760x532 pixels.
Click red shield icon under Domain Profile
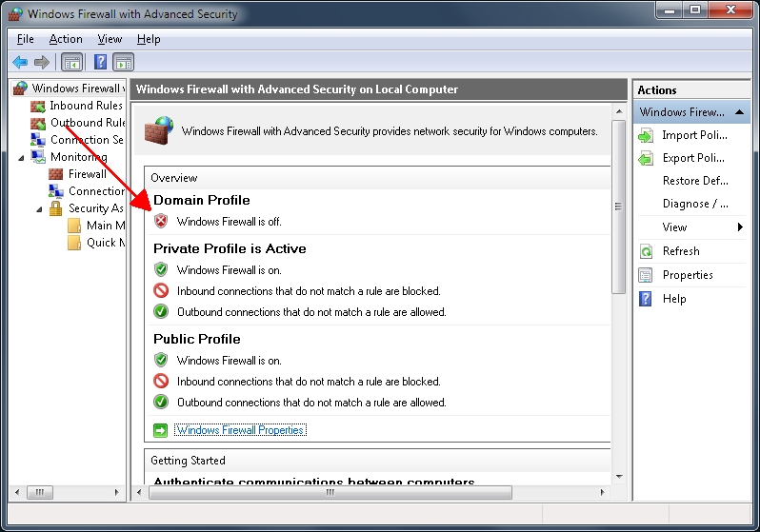[x=161, y=222]
